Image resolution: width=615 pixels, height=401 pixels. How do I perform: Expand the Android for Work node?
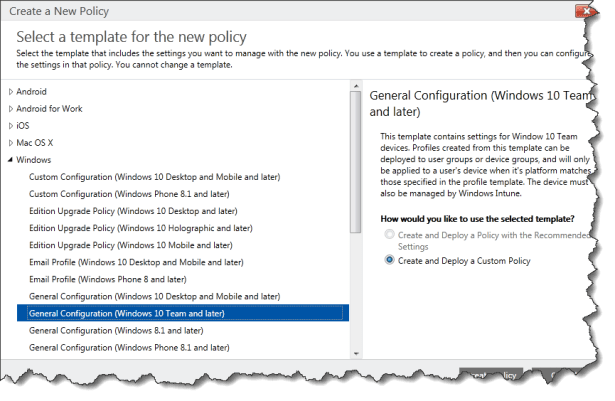point(11,109)
